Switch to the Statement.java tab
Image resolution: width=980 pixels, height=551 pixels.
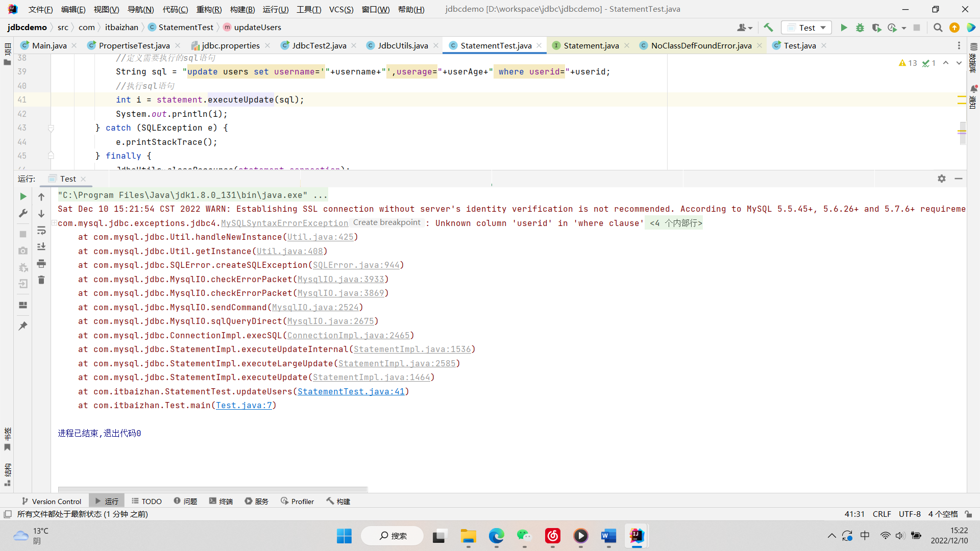coord(591,45)
